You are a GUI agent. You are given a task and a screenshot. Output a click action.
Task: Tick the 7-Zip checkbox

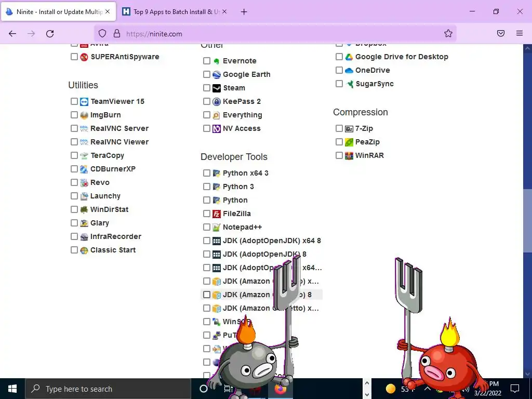tap(339, 128)
